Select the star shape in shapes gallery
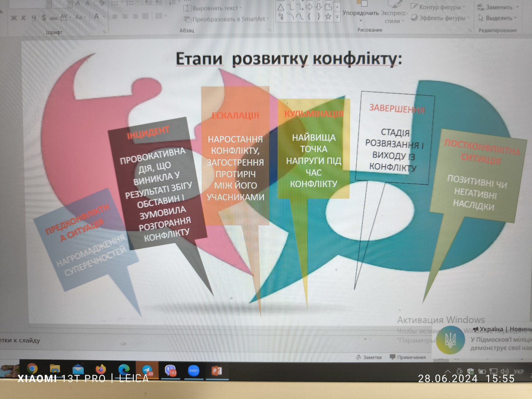 point(328,17)
